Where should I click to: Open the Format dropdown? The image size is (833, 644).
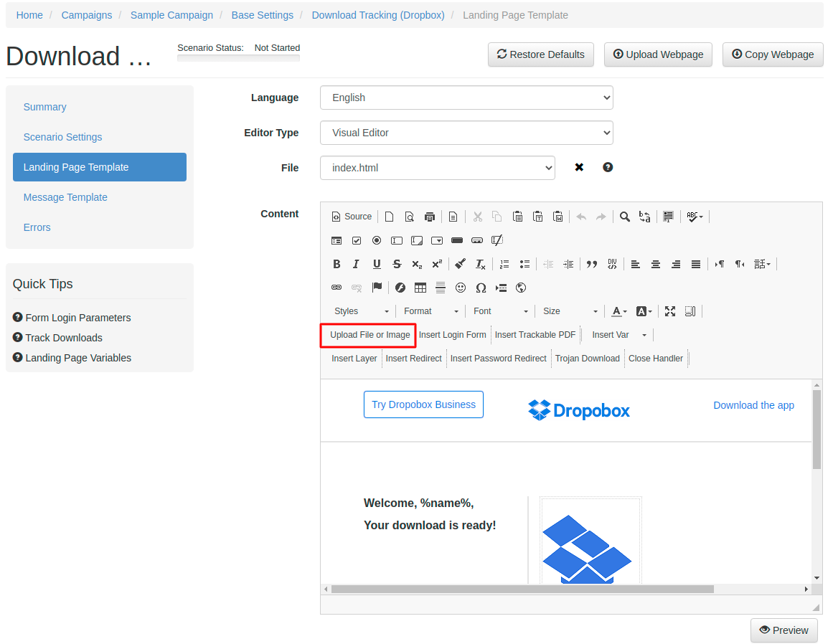430,311
